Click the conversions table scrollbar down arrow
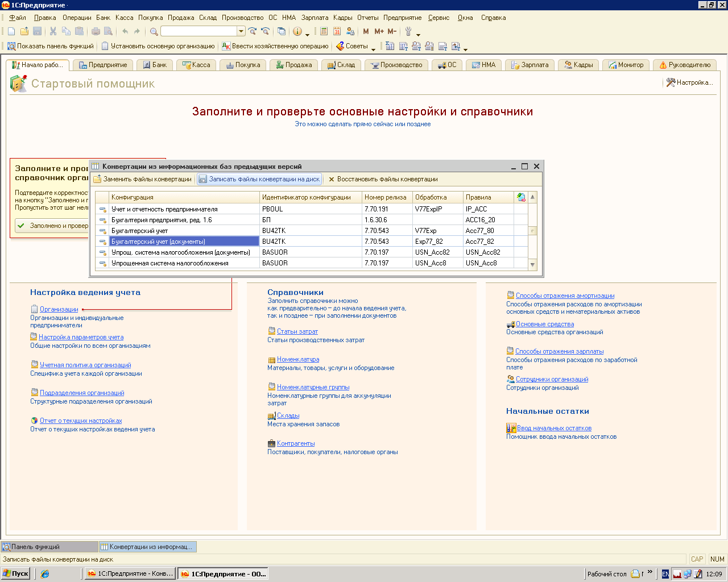The image size is (728, 582). (532, 264)
